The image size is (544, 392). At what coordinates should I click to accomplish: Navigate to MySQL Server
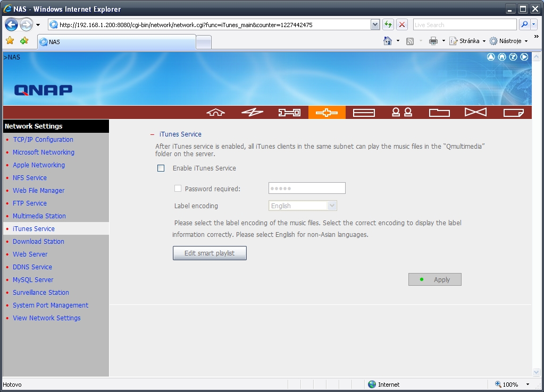(x=33, y=280)
